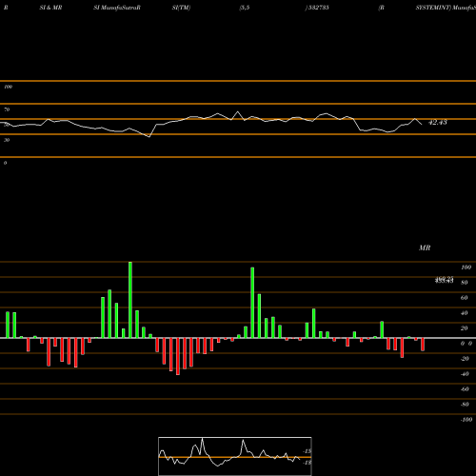This screenshot has width=476, height=476.
Task: Click the RSI axis label 100
Action: pos(9,87)
